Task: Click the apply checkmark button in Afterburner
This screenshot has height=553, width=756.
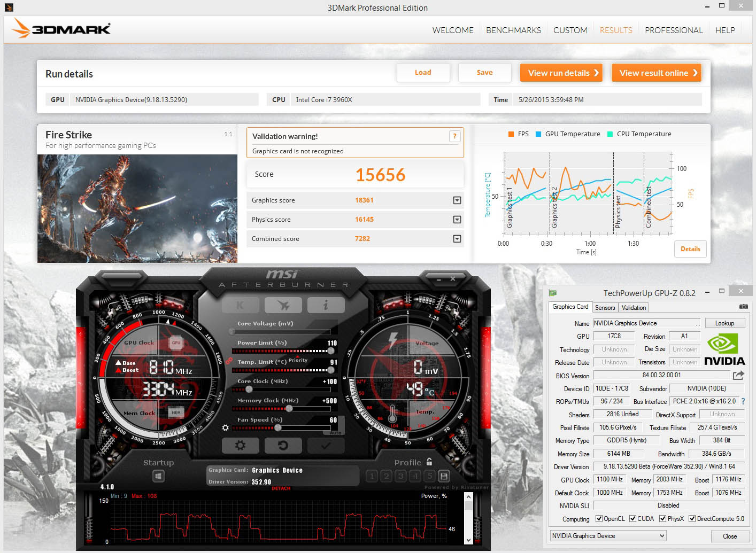Action: 326,445
